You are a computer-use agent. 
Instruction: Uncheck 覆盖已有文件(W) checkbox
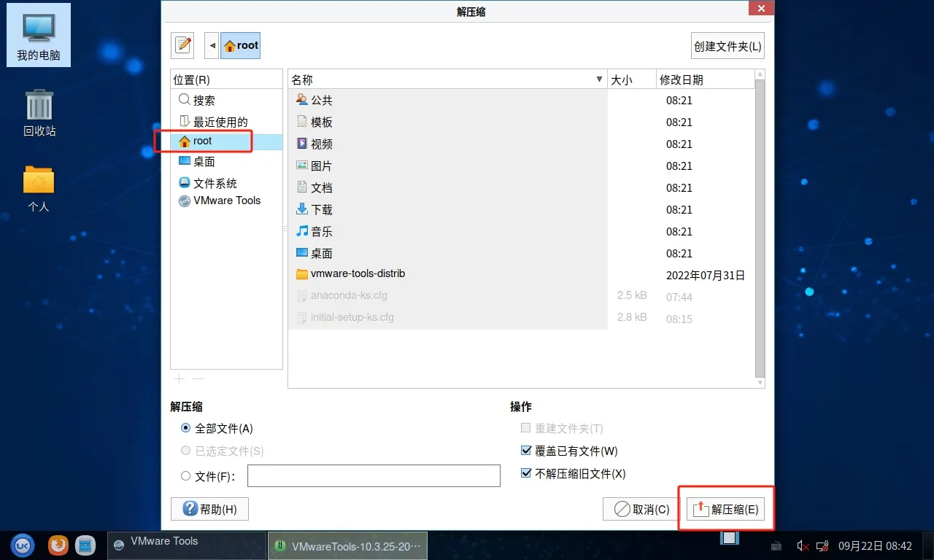coord(526,451)
